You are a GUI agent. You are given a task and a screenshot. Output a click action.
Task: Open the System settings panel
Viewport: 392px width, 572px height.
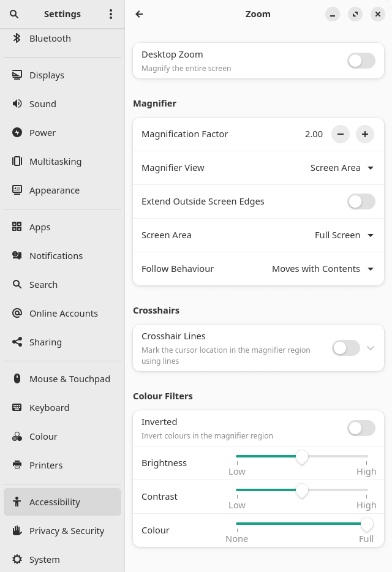click(x=62, y=560)
